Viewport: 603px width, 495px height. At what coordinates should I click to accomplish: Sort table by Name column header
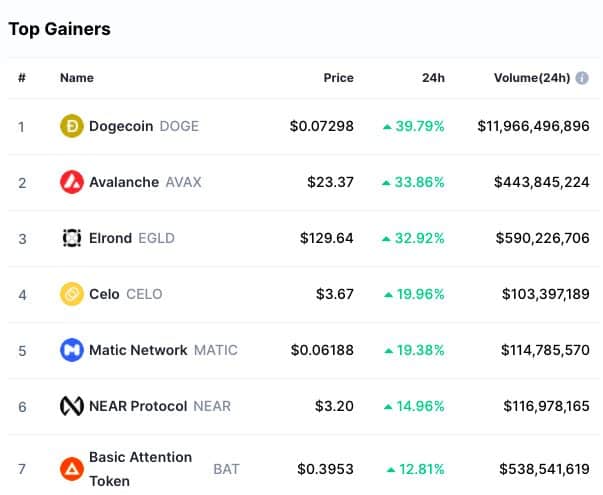coord(77,78)
